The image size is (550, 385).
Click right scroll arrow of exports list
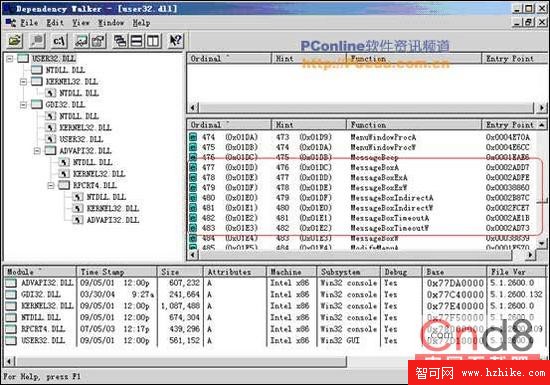tap(531, 255)
